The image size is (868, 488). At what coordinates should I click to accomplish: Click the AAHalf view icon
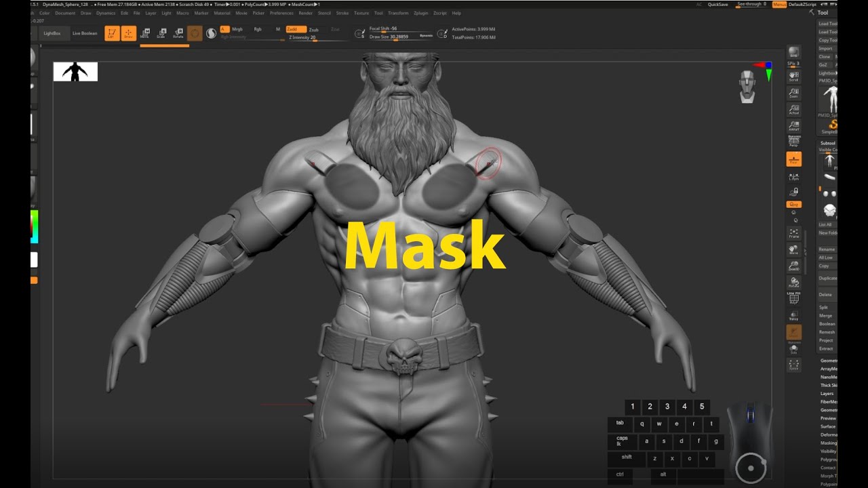coord(793,125)
